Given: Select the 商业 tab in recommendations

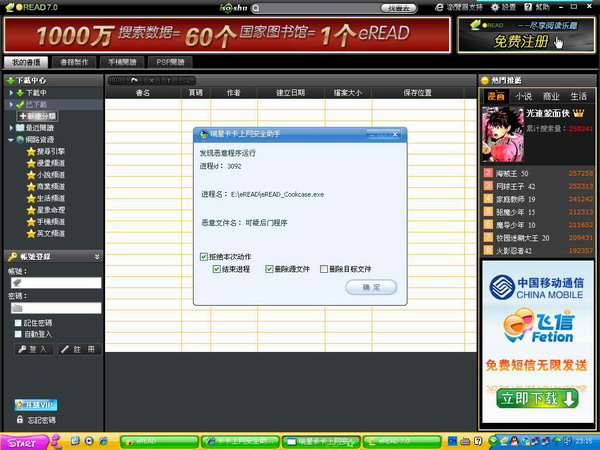Looking at the screenshot, I should coord(551,96).
